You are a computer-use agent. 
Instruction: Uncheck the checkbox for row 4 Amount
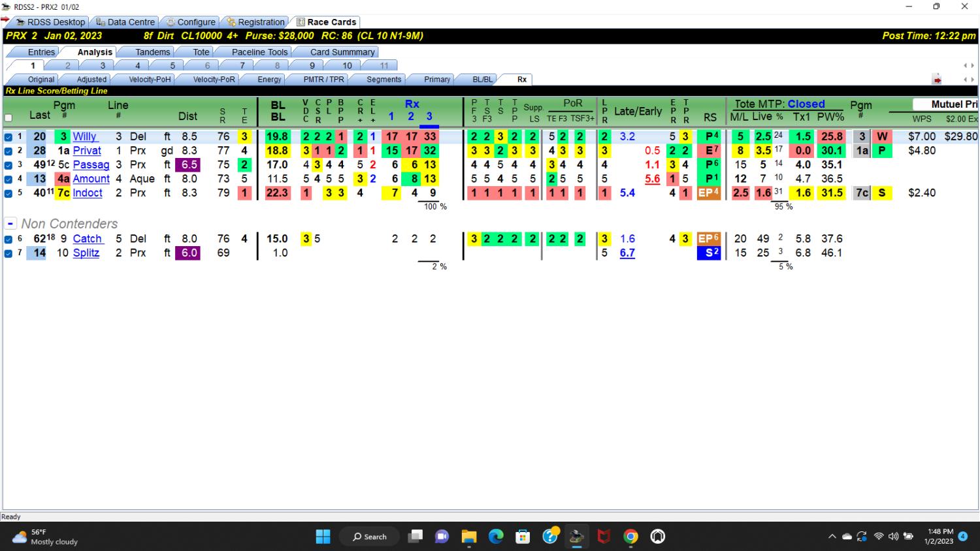pos(8,179)
